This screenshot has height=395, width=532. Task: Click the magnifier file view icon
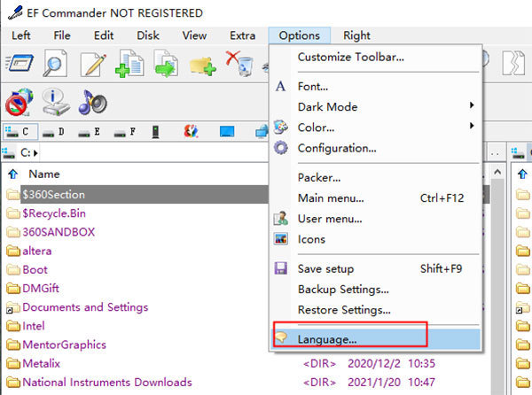[x=55, y=64]
